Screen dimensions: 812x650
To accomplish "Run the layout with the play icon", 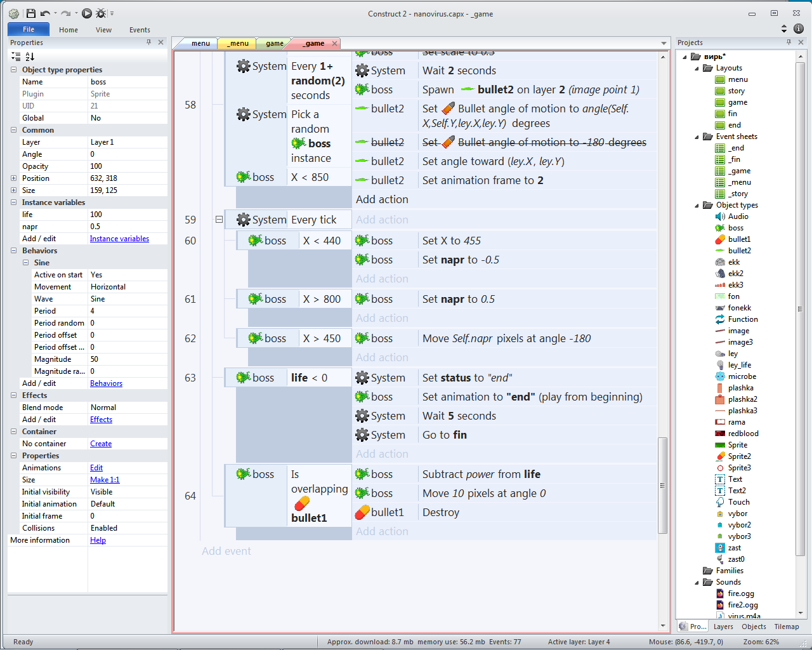I will 87,13.
